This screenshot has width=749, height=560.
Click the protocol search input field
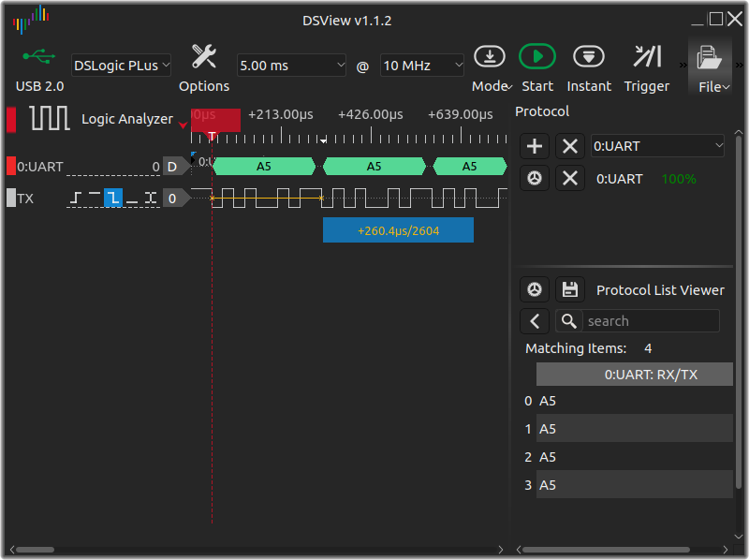pyautogui.click(x=651, y=321)
